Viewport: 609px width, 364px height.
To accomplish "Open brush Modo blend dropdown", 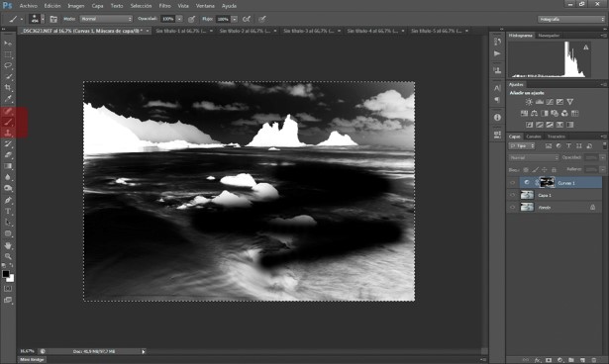I will click(x=106, y=19).
